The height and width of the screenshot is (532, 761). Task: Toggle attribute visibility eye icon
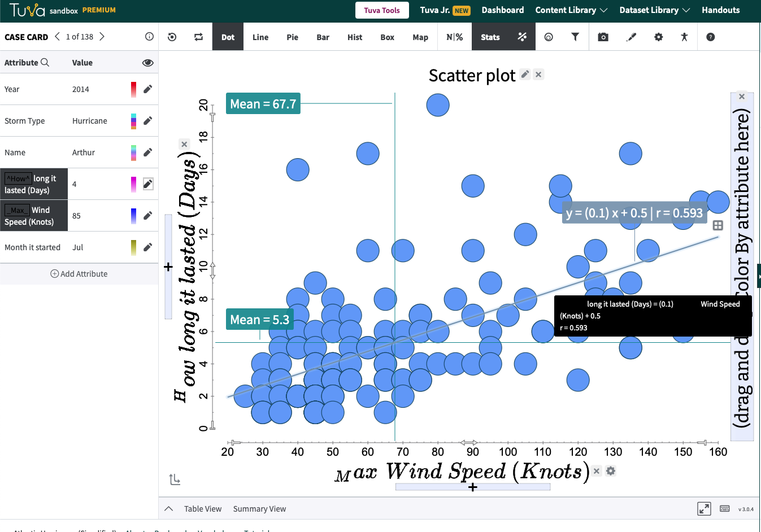147,63
